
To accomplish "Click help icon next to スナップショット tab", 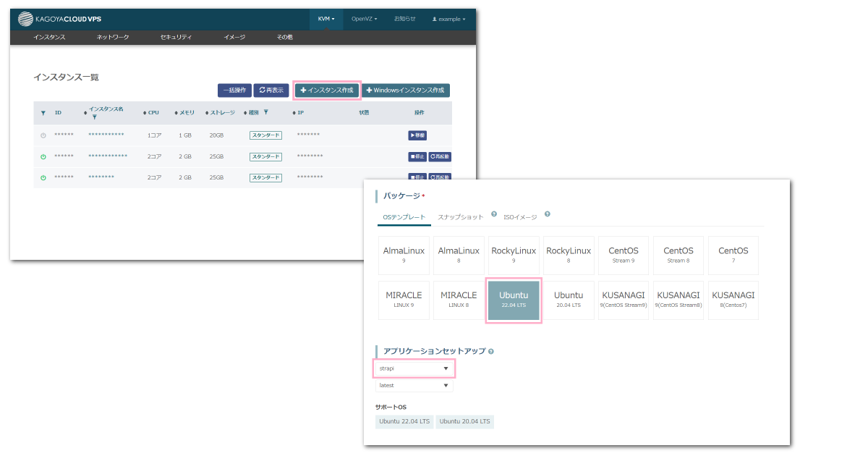I will click(494, 214).
